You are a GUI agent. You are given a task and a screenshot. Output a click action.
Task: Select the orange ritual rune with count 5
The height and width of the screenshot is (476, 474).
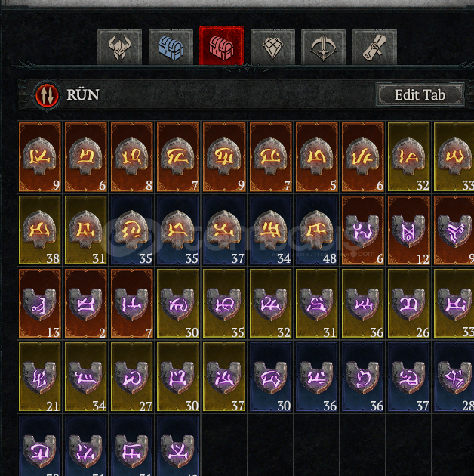point(316,157)
